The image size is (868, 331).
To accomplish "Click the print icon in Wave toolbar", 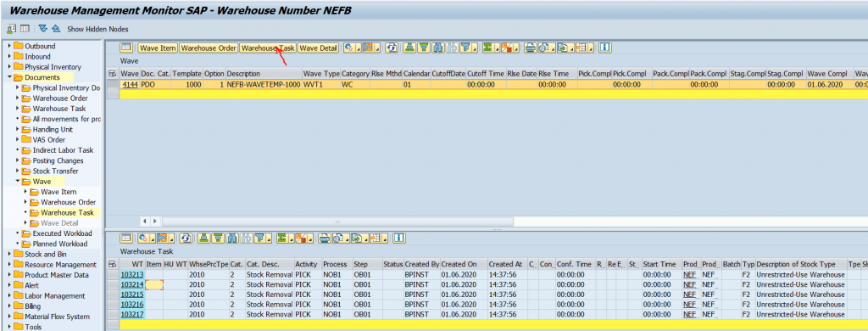I will click(531, 48).
